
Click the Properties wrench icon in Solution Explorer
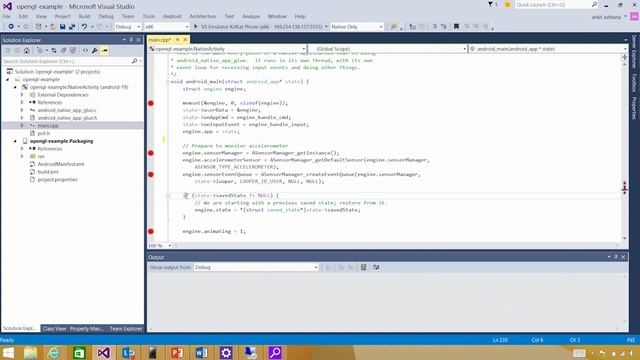coord(95,51)
